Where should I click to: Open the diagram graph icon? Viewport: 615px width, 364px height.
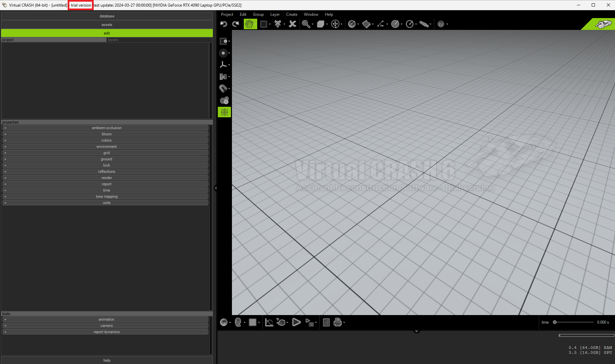click(x=269, y=322)
